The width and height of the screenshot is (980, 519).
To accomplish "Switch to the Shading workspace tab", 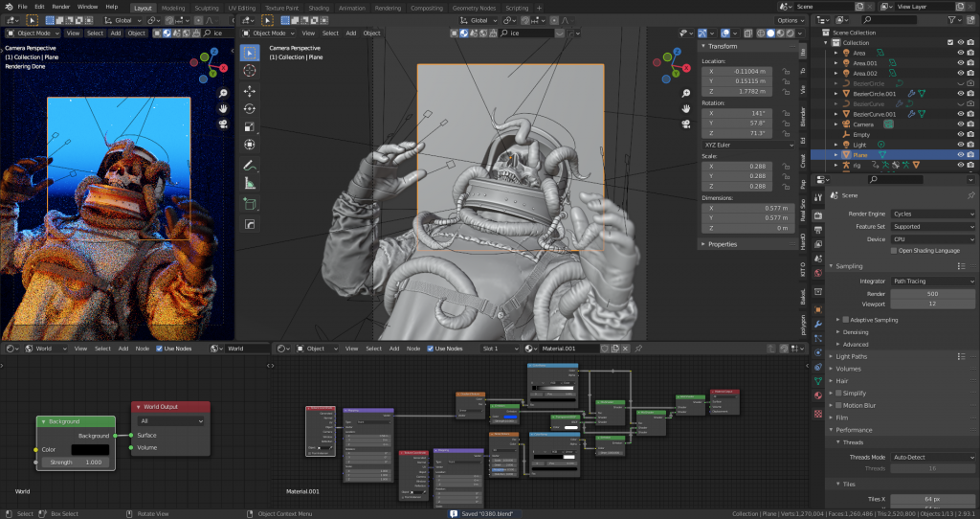I will (x=318, y=8).
